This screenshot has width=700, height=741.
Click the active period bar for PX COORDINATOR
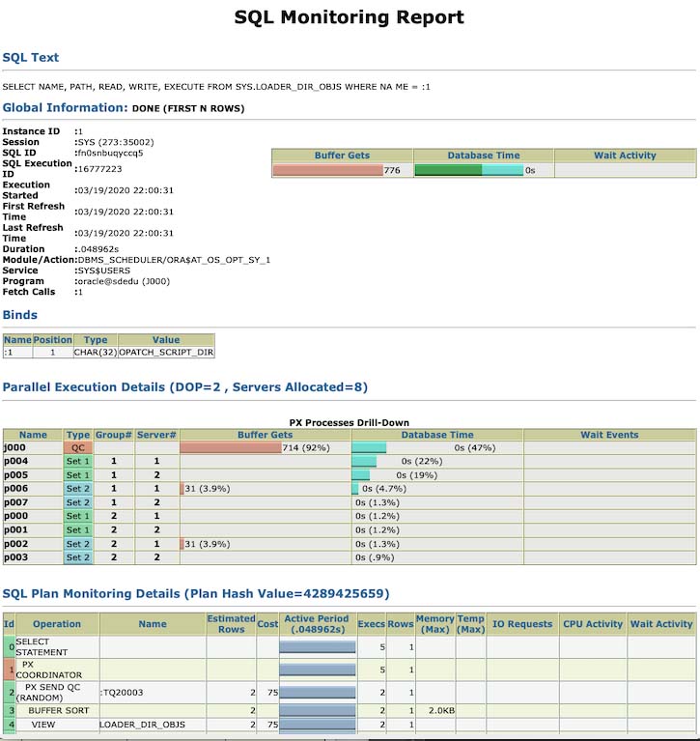pos(318,670)
